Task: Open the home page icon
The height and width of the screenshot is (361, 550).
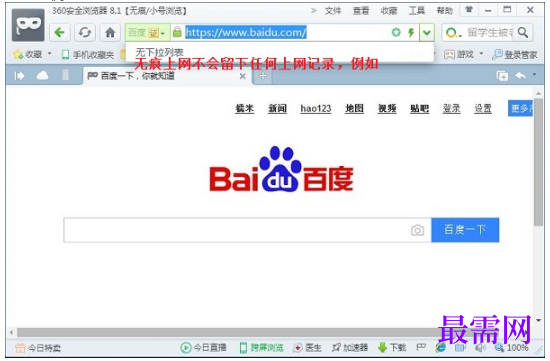Action: pyautogui.click(x=110, y=33)
